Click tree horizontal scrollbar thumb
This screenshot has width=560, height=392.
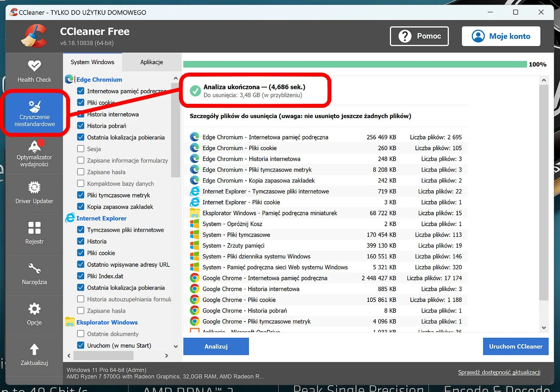click(103, 356)
